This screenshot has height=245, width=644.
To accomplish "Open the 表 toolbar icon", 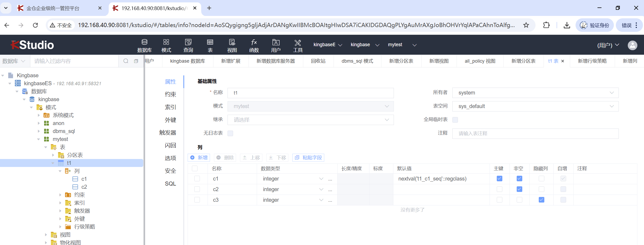I will point(210,45).
